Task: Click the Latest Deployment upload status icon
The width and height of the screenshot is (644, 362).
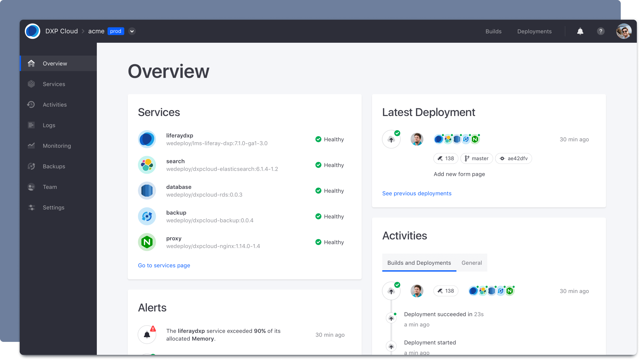Action: tap(391, 139)
